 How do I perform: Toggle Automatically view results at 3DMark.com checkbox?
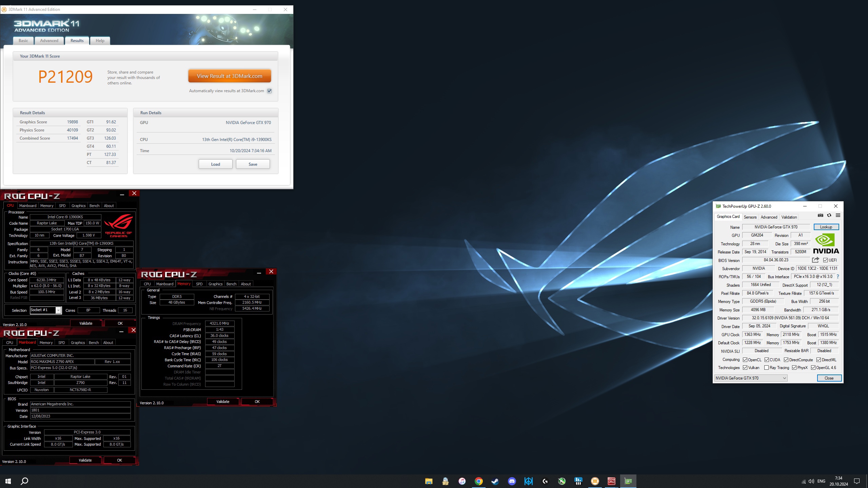269,91
